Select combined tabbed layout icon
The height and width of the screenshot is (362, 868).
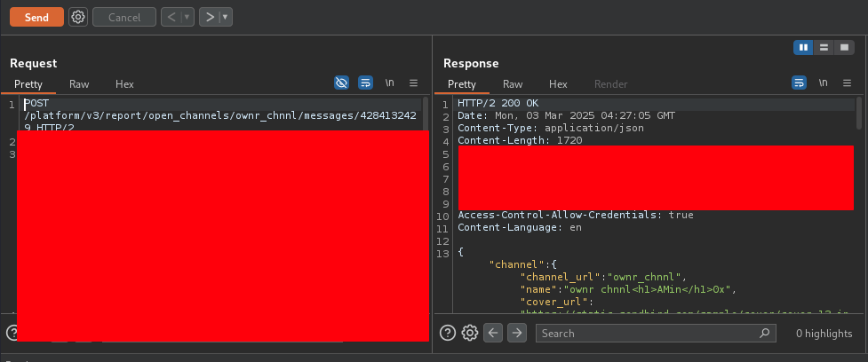point(845,47)
